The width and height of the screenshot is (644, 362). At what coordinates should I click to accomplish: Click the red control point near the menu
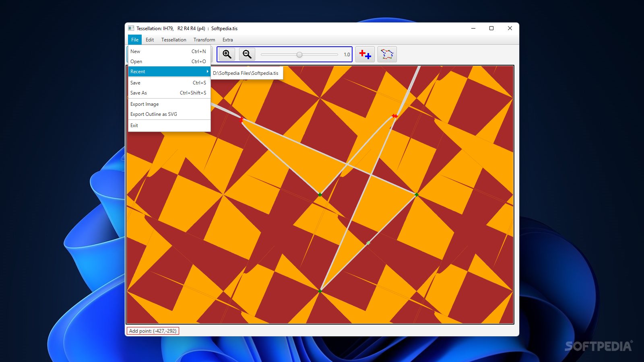click(x=242, y=120)
